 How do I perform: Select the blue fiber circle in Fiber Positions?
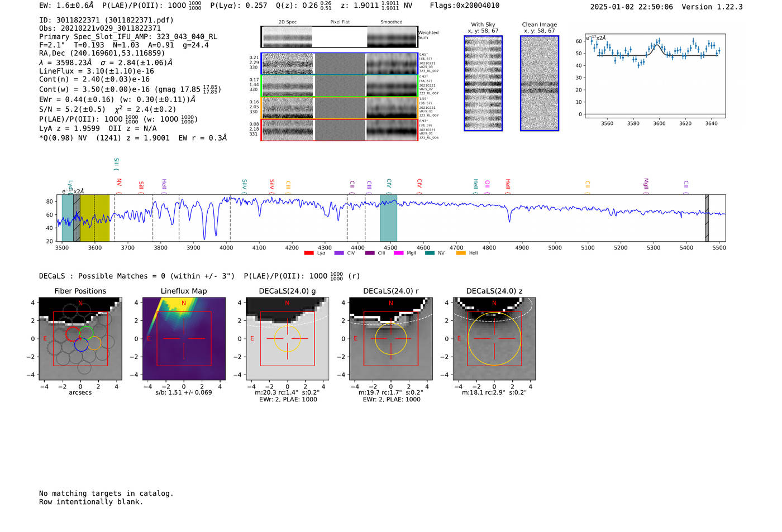tap(81, 344)
